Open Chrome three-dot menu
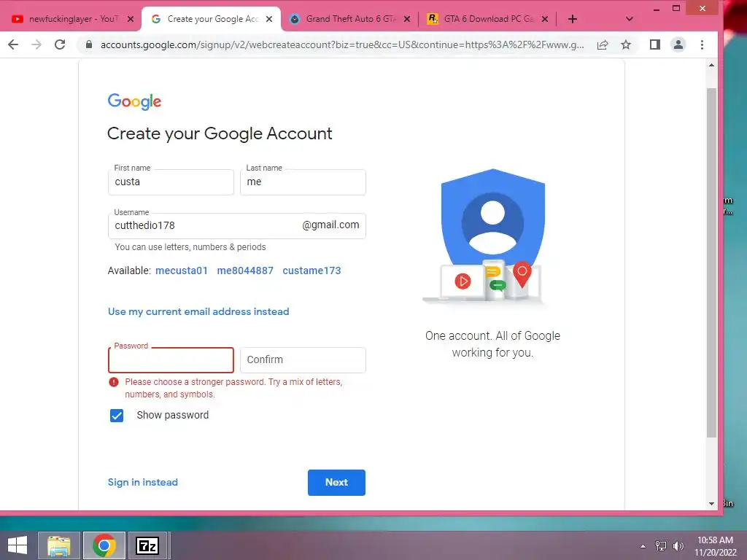This screenshot has height=560, width=747. pos(702,44)
